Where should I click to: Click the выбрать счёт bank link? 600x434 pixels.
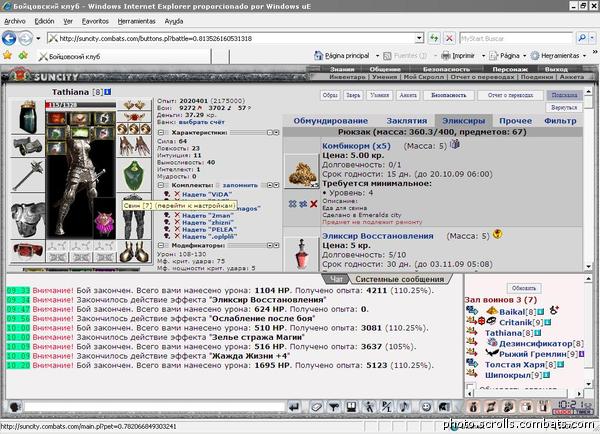point(201,122)
